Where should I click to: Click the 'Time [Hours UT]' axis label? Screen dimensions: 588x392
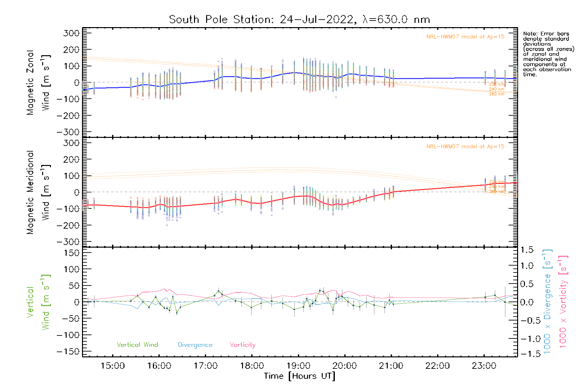pyautogui.click(x=300, y=376)
